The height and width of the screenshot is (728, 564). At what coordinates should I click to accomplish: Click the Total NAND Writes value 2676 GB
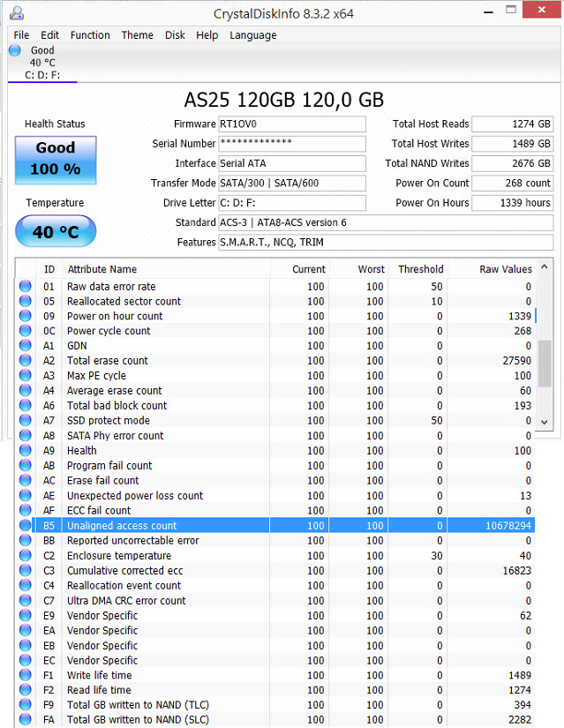pyautogui.click(x=513, y=163)
